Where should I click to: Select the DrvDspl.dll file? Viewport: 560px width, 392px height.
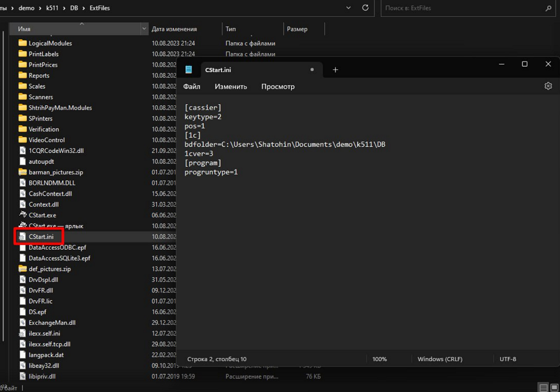[x=43, y=279]
